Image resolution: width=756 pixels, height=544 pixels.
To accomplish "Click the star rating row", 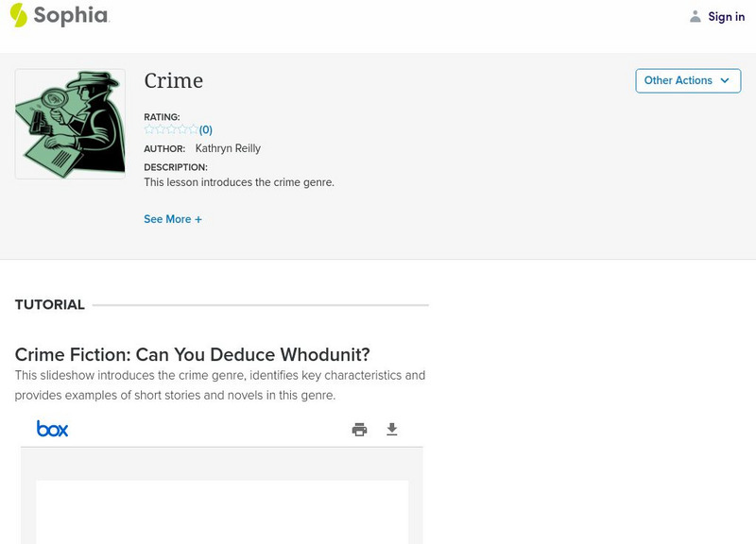I will [x=171, y=129].
